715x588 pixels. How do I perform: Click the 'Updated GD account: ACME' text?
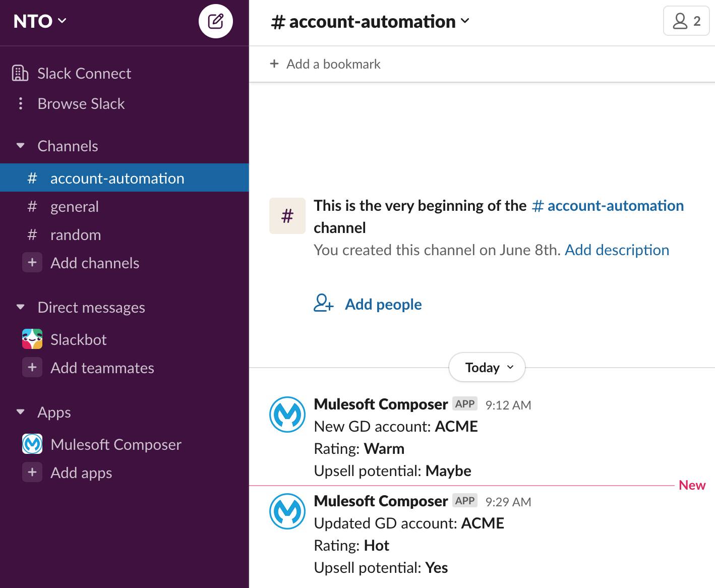coord(409,523)
